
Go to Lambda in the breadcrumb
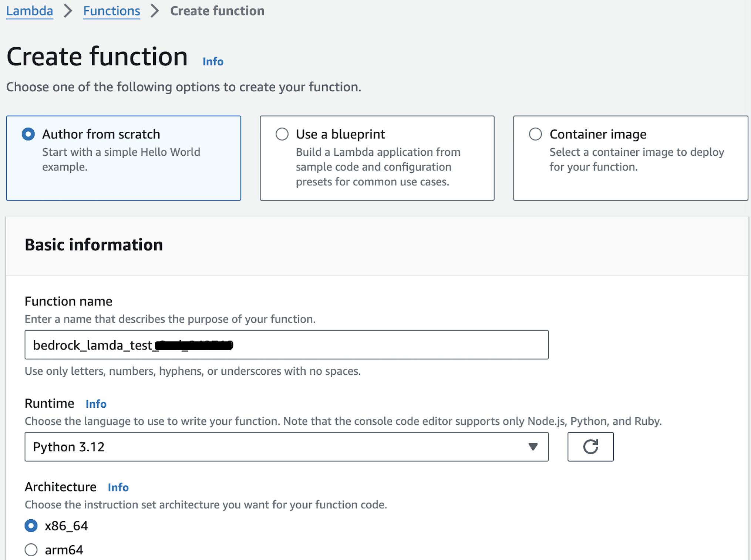tap(30, 11)
